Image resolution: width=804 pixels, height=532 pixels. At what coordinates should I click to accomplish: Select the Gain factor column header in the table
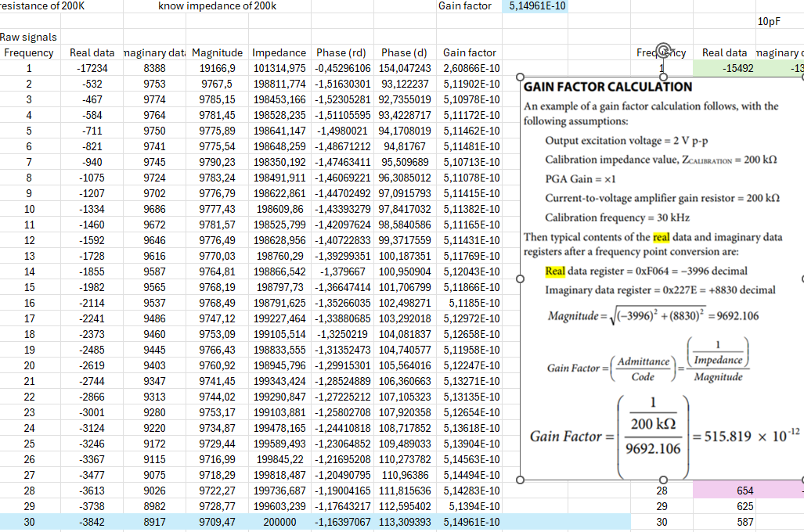click(x=469, y=52)
